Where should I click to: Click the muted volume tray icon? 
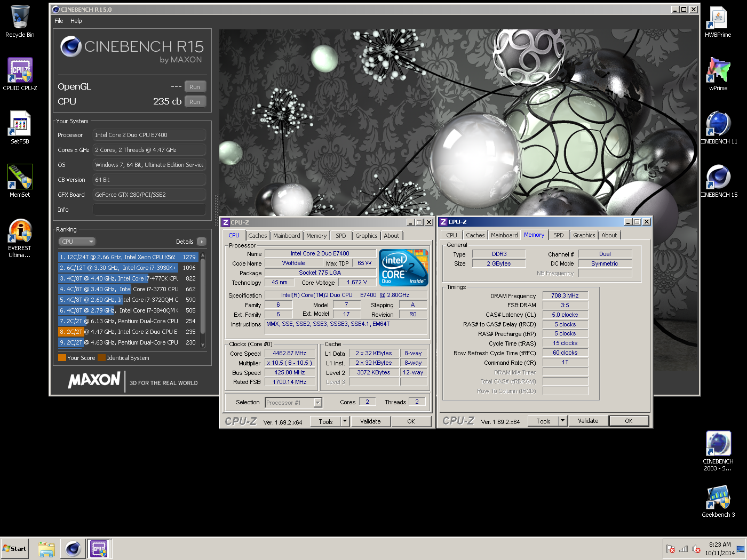click(696, 549)
